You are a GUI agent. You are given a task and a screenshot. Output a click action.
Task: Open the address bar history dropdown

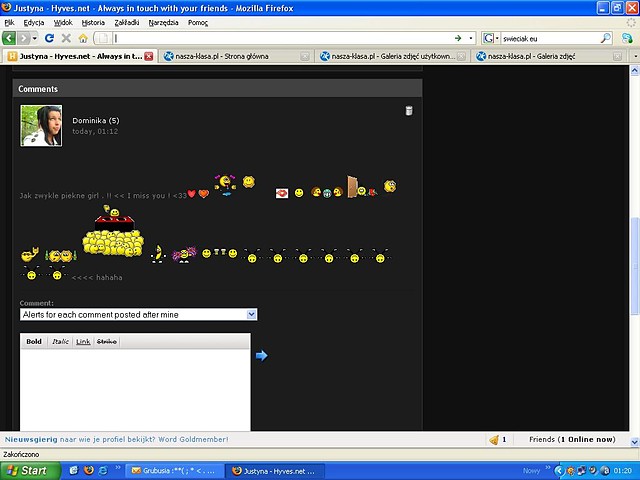[x=471, y=38]
